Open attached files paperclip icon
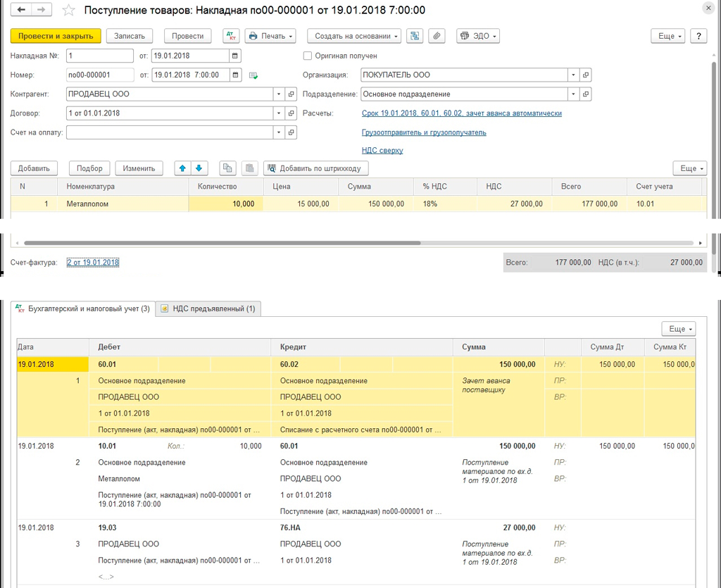Image resolution: width=721 pixels, height=588 pixels. [437, 36]
